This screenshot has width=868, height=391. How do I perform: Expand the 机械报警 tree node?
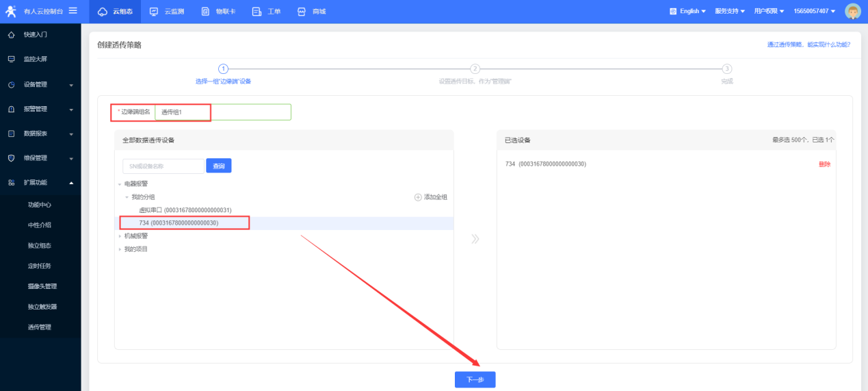pos(120,236)
